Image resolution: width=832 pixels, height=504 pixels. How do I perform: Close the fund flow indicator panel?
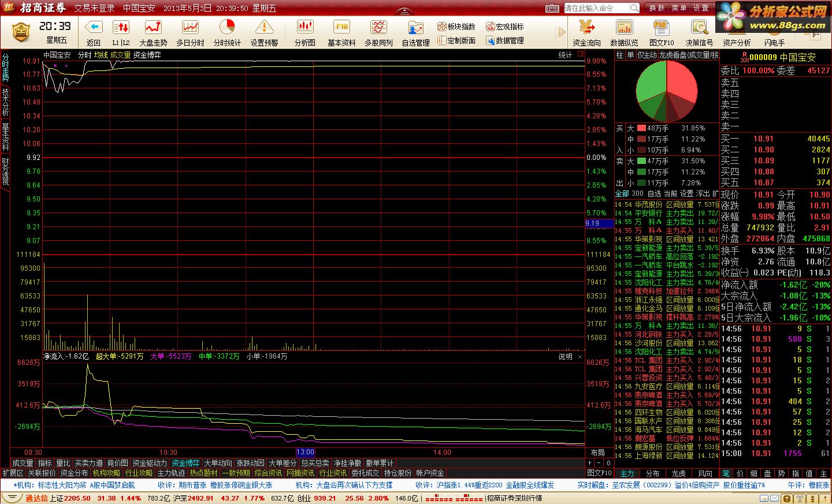pyautogui.click(x=580, y=357)
